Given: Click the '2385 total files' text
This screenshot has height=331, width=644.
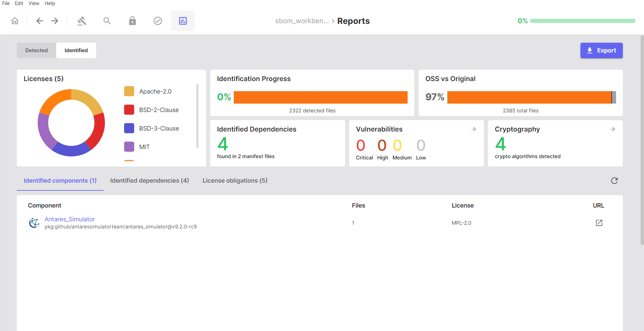Looking at the screenshot, I should pyautogui.click(x=521, y=111).
